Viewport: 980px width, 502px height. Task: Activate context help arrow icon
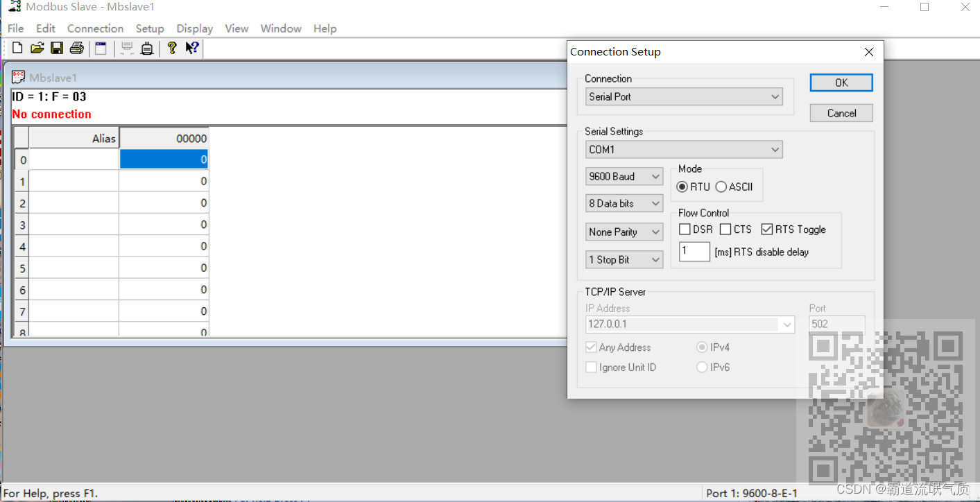[x=191, y=47]
